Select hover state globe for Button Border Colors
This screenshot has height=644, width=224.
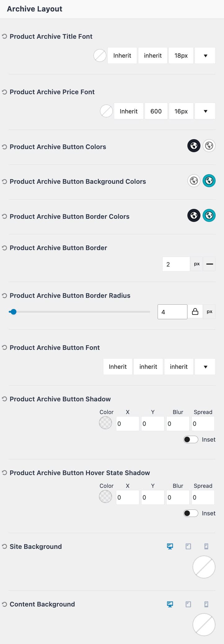click(209, 215)
